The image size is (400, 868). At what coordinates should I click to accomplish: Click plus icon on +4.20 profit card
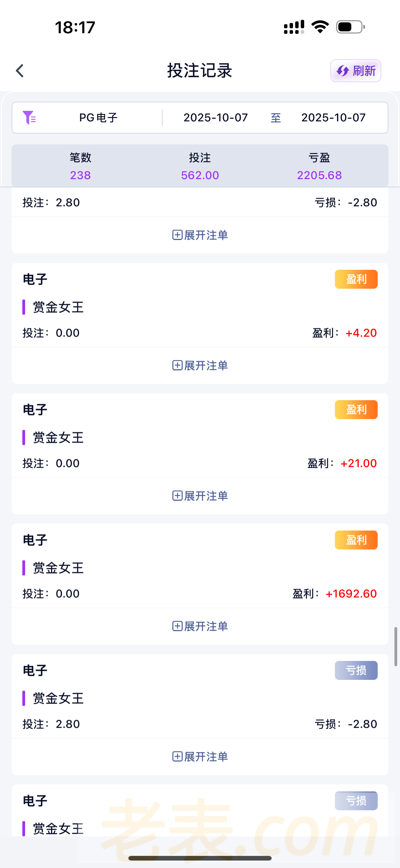[177, 365]
